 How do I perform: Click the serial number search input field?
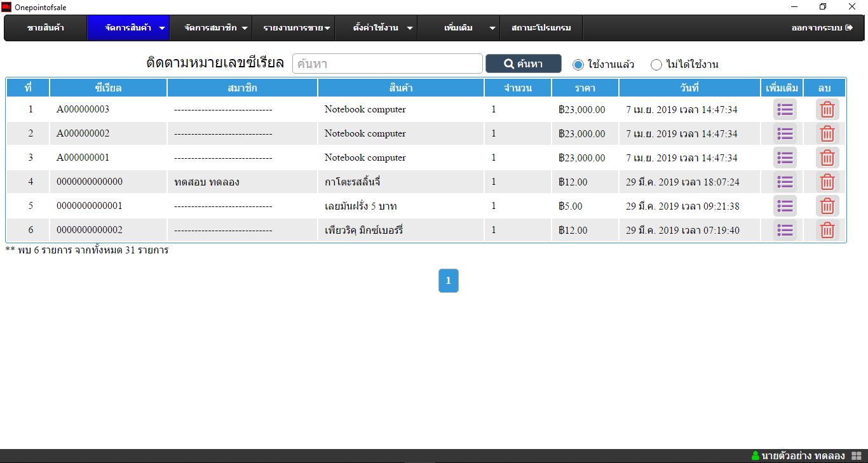(388, 64)
